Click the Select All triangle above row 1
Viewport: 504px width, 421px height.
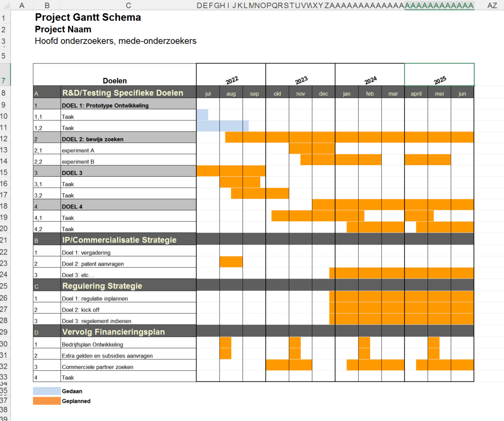(5, 5)
